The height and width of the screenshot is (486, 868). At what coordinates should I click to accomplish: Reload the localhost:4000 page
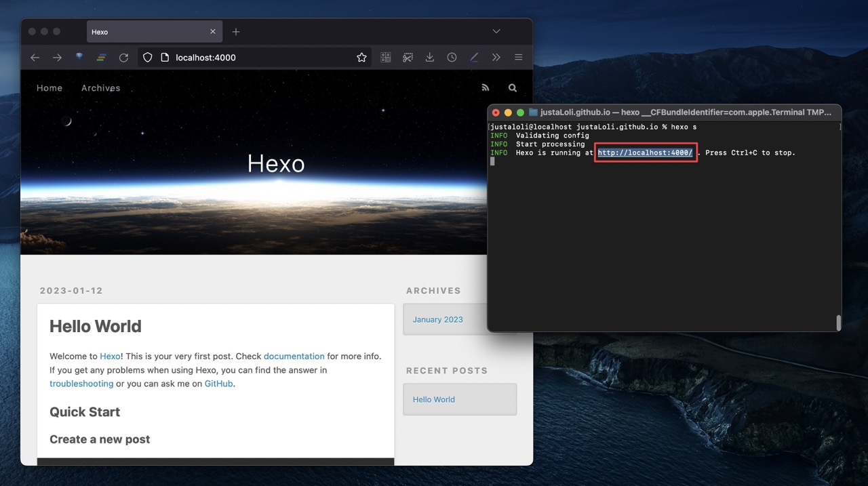(123, 58)
